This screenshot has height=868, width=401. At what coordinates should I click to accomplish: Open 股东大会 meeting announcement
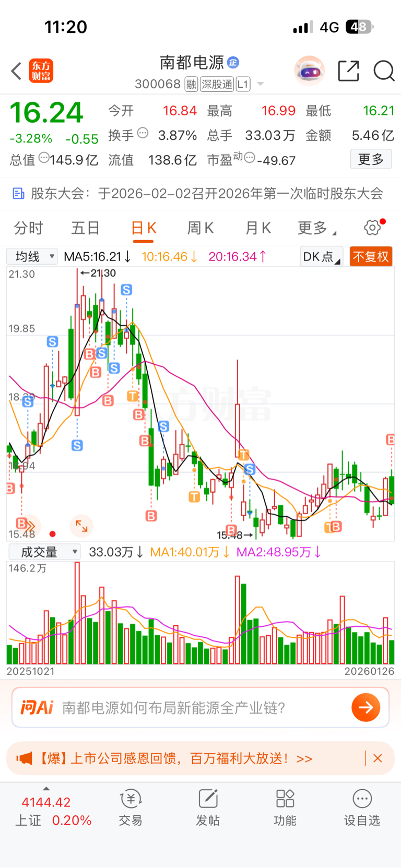[x=200, y=194]
